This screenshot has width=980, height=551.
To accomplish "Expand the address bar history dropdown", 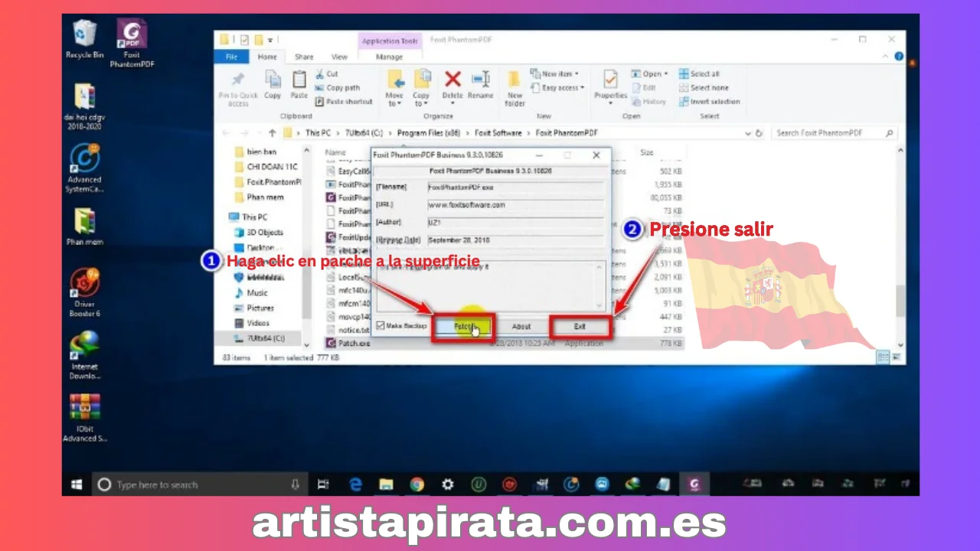I will (x=748, y=133).
